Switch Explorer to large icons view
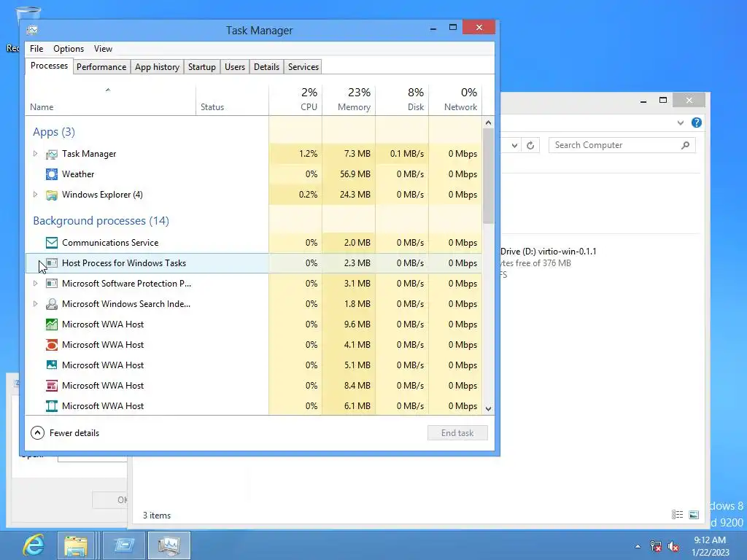Screen dimensions: 747x560 pyautogui.click(x=694, y=515)
